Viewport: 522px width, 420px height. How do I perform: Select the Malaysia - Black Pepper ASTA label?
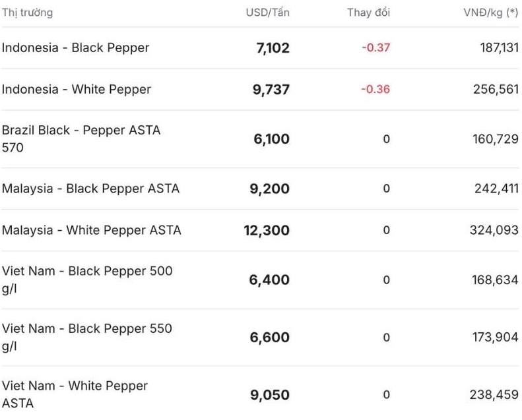click(90, 189)
